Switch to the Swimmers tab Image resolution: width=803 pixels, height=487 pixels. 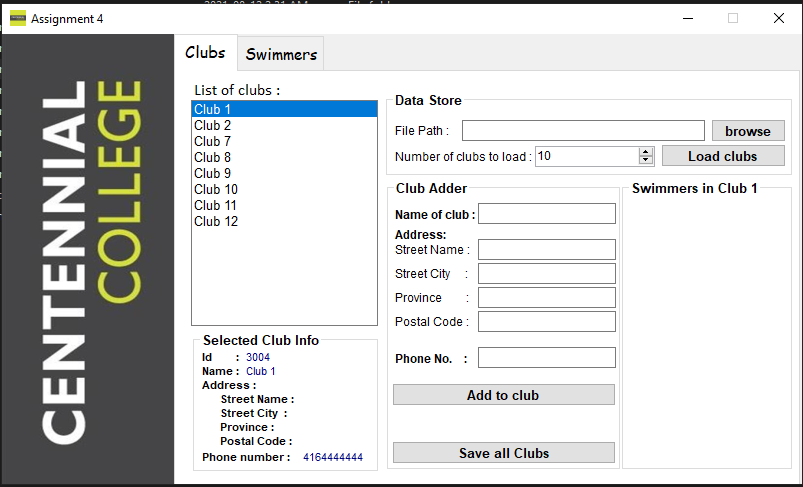coord(281,54)
